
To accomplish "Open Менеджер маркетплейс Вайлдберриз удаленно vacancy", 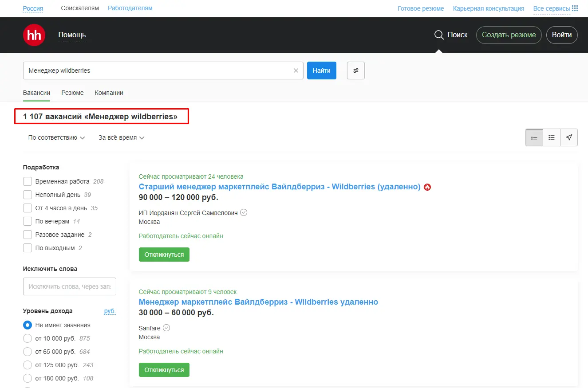I will [x=258, y=302].
